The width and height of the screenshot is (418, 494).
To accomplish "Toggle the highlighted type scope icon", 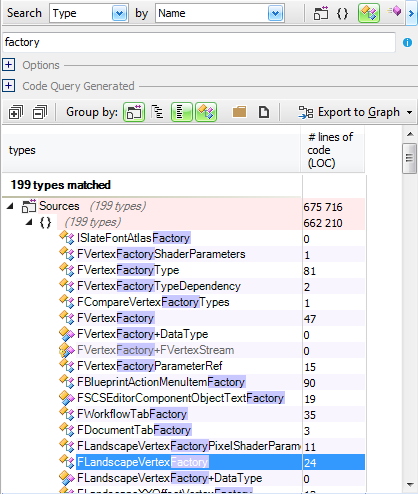I will (x=369, y=13).
